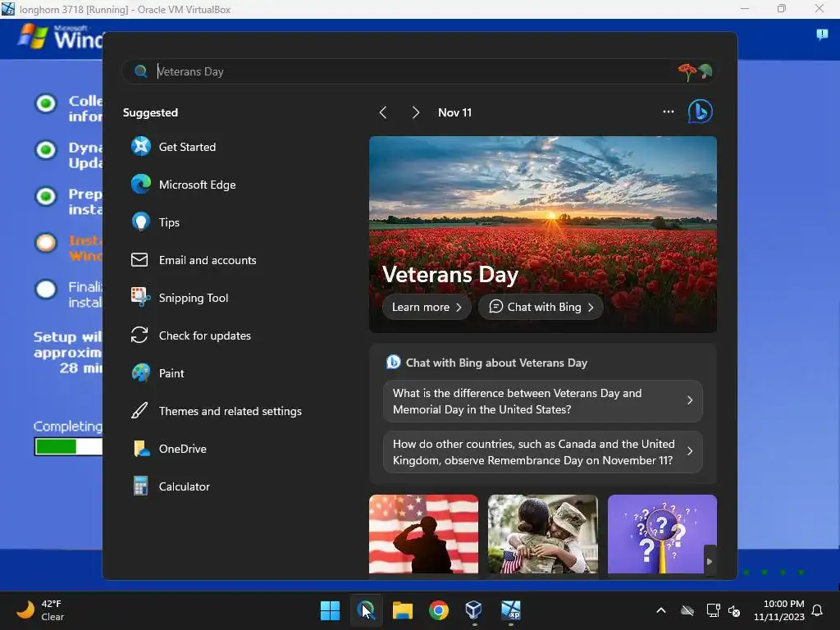This screenshot has width=840, height=630.
Task: Open the Veterans Day vs Memorial Day question
Action: click(543, 401)
